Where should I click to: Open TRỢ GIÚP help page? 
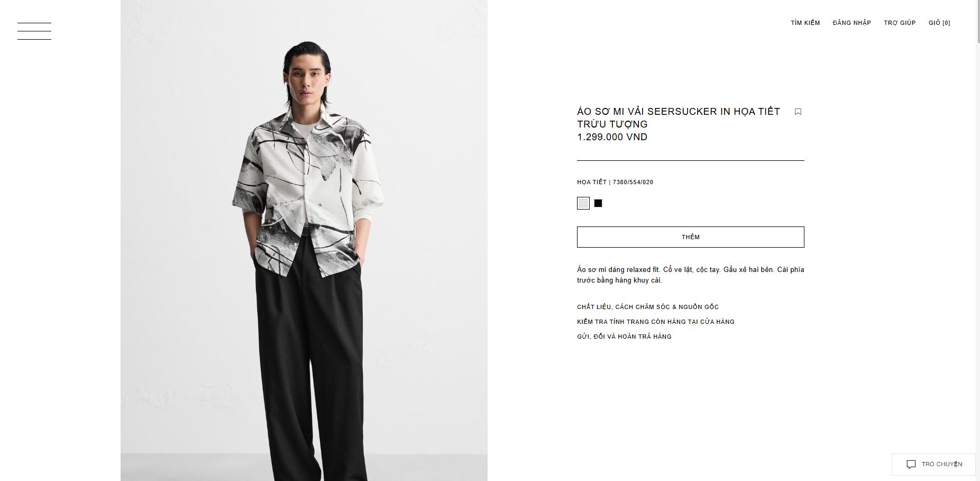click(900, 23)
